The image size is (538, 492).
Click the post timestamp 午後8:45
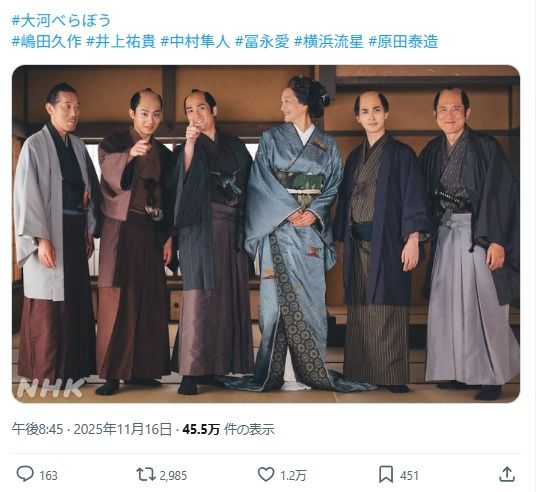point(37,429)
